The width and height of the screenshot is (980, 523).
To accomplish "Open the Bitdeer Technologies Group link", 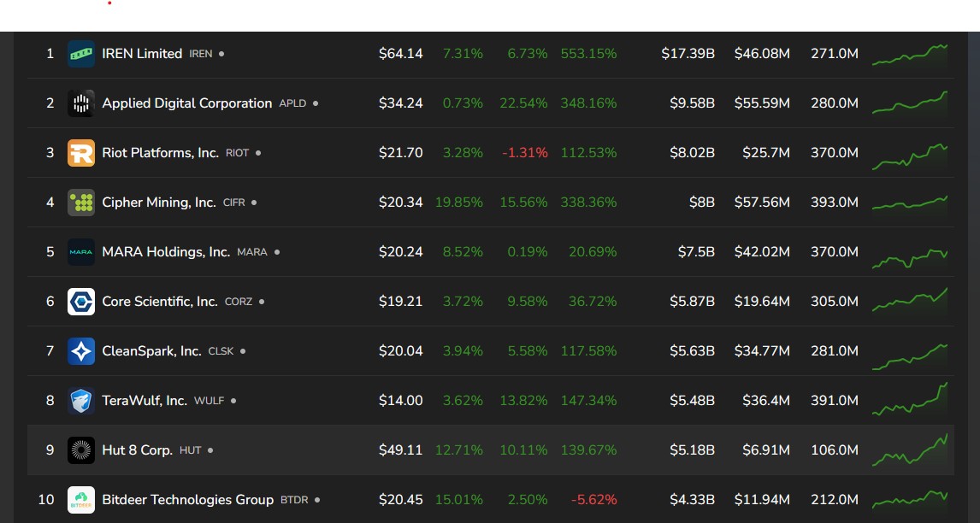I will (x=187, y=500).
